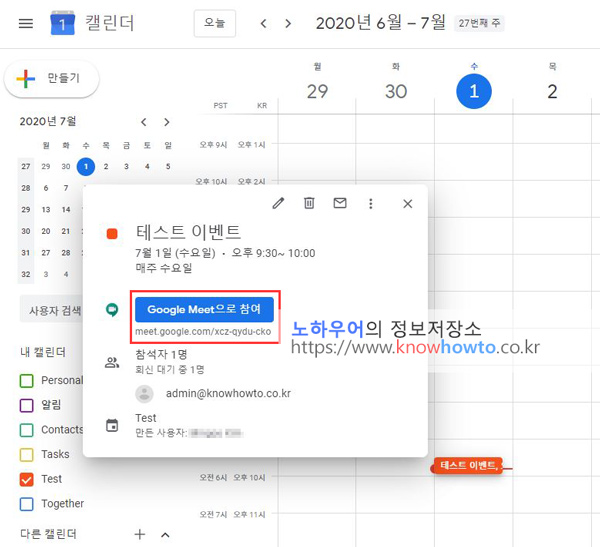The width and height of the screenshot is (600, 547).
Task: Select Monday 29 in the week header
Action: click(x=317, y=92)
